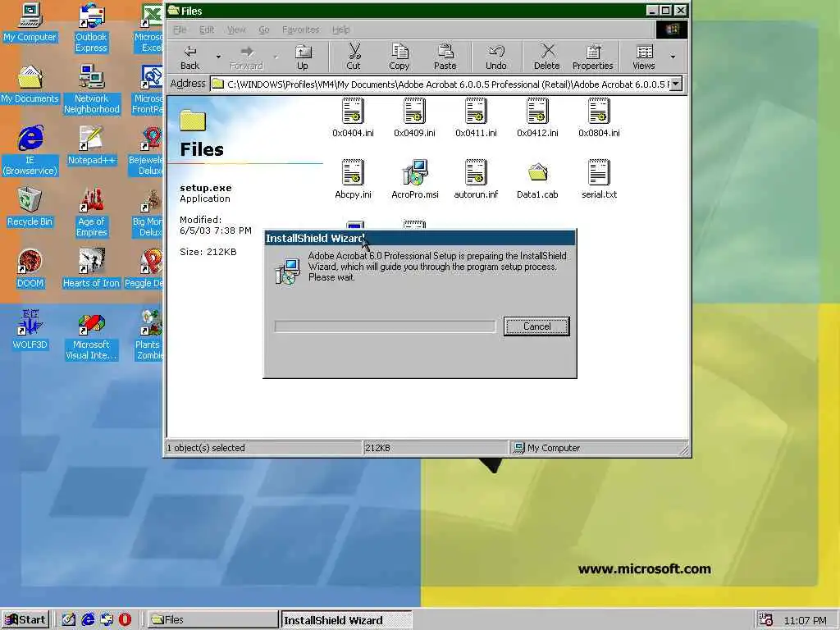Open the Back history dropdown arrow
The height and width of the screenshot is (630, 840).
click(x=218, y=57)
